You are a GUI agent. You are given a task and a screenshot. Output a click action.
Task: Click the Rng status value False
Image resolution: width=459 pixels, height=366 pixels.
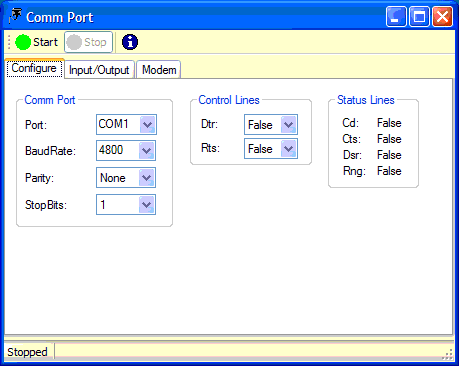389,171
